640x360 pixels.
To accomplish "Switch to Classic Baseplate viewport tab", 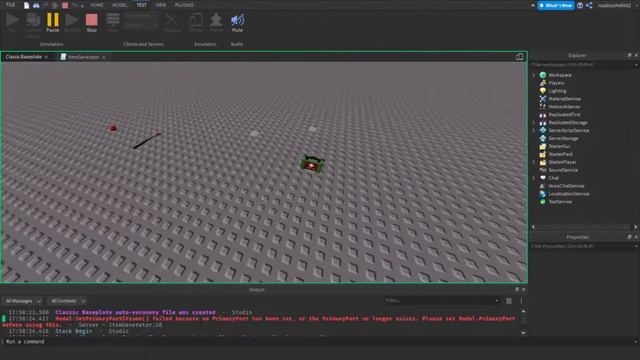I will pos(24,57).
